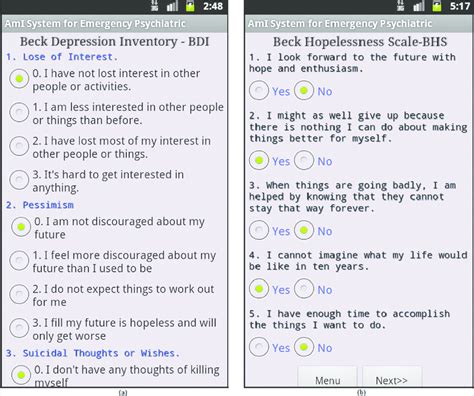474x396 pixels.
Task: Tap the USB debug icon in the BHS status bar
Action: 401,6
